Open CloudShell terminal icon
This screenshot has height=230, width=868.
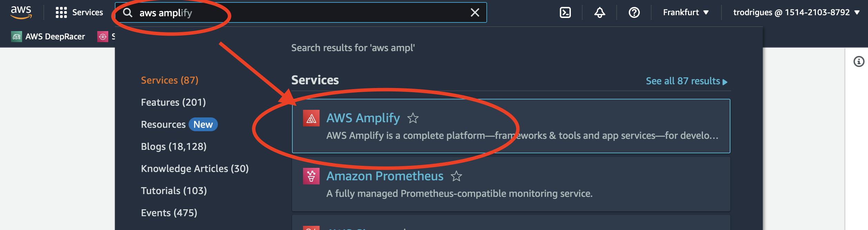click(565, 12)
